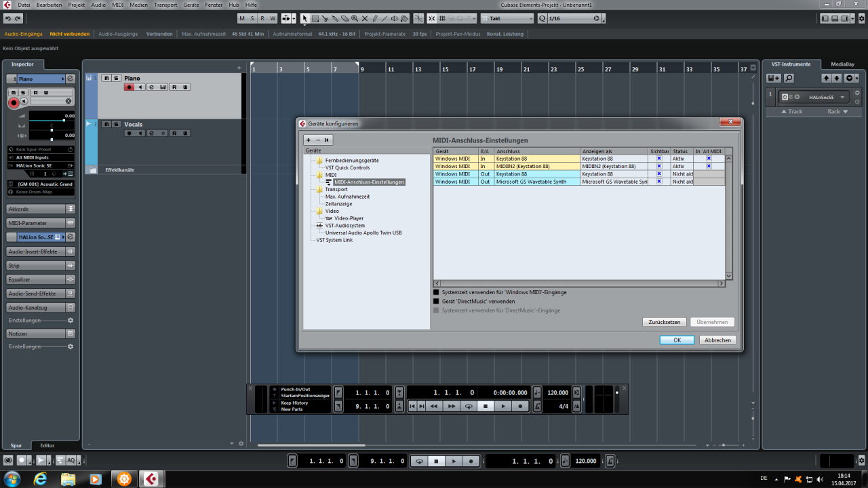The image size is (868, 488).
Task: Select Universal Audio Apollo Twin USB
Action: coord(363,232)
